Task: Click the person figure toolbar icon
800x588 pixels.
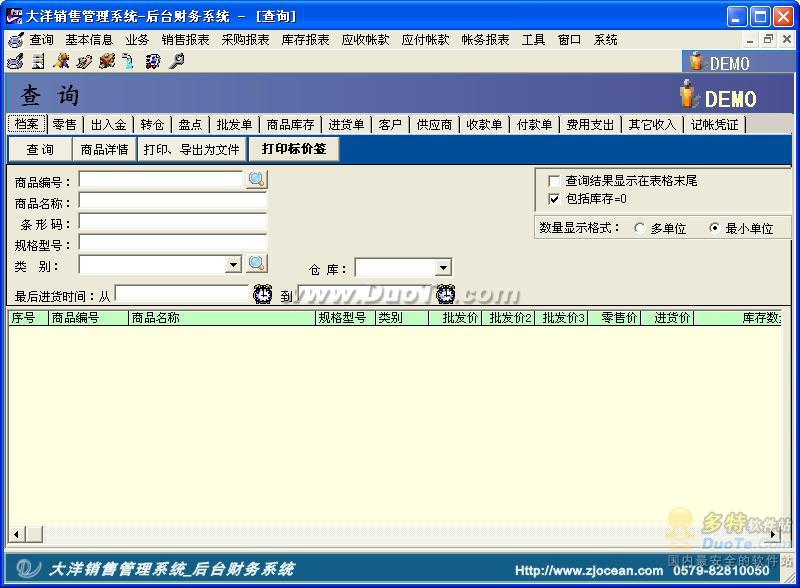Action: [x=62, y=61]
